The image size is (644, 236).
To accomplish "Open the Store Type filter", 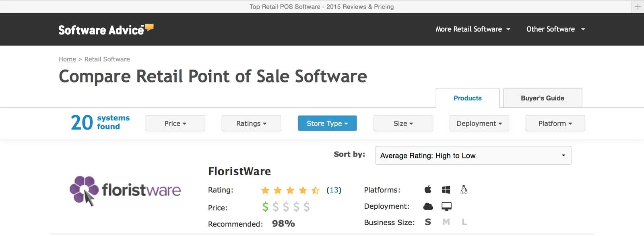I will click(327, 123).
